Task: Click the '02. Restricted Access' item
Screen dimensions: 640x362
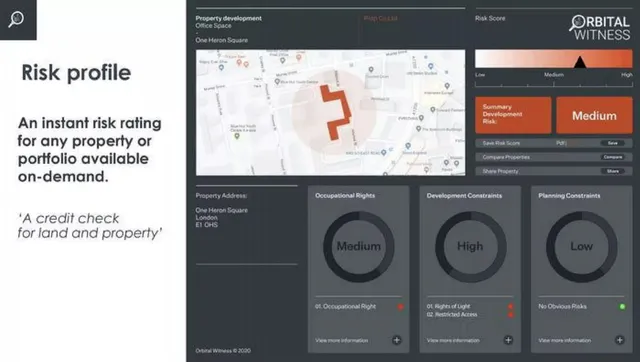Action: point(452,315)
